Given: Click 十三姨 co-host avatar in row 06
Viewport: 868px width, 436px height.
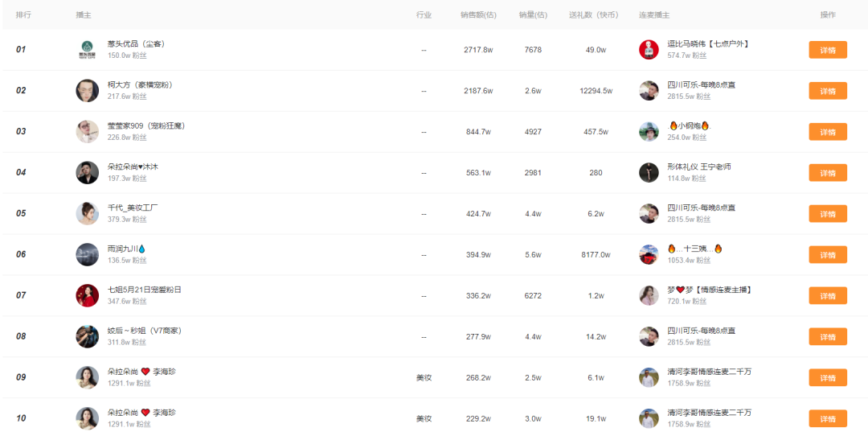Looking at the screenshot, I should (x=649, y=255).
